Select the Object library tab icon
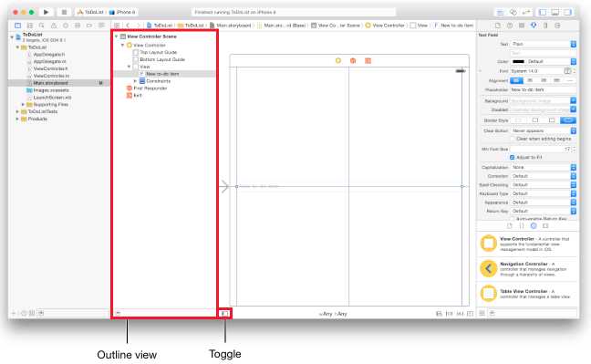Viewport: 591px width, 364px height. (534, 225)
